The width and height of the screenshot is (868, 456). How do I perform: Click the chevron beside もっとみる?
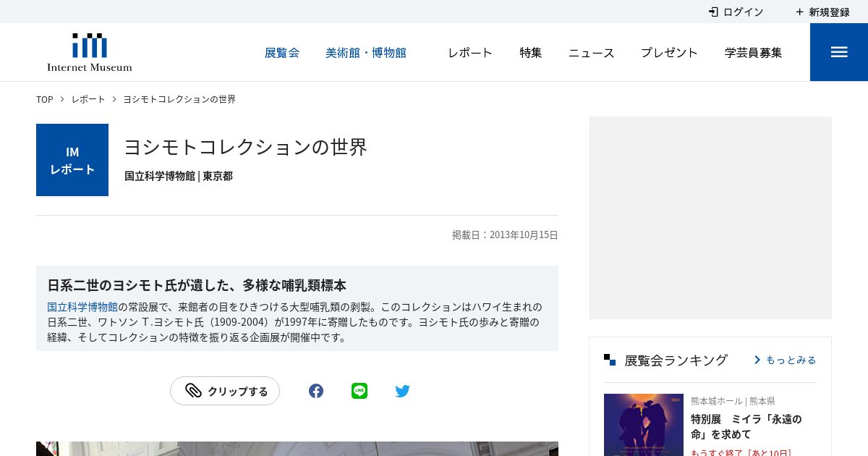tap(757, 360)
